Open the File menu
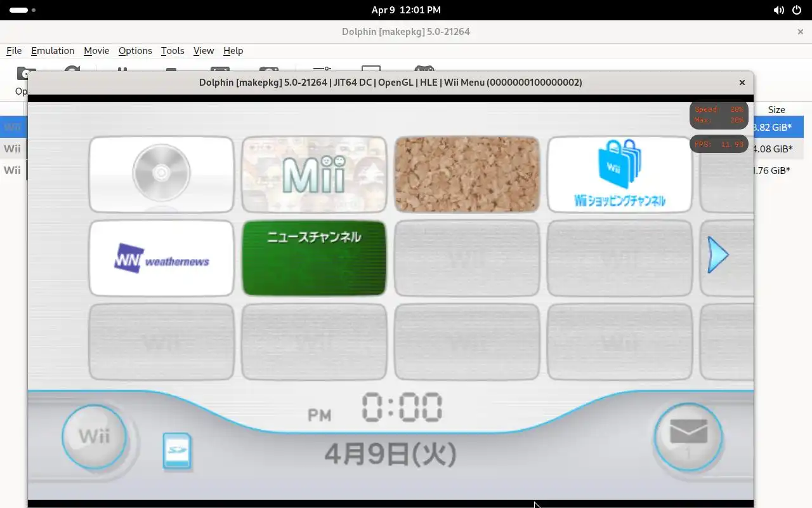The image size is (812, 508). click(x=14, y=51)
